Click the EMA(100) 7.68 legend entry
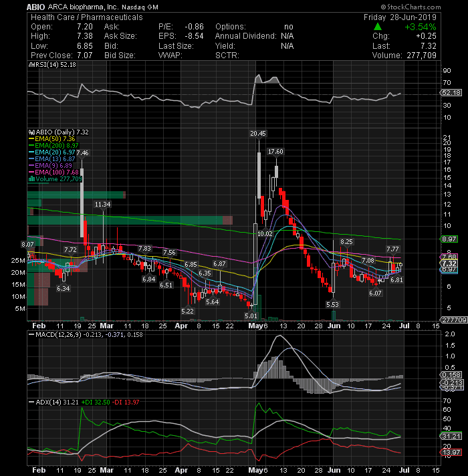 pos(56,172)
